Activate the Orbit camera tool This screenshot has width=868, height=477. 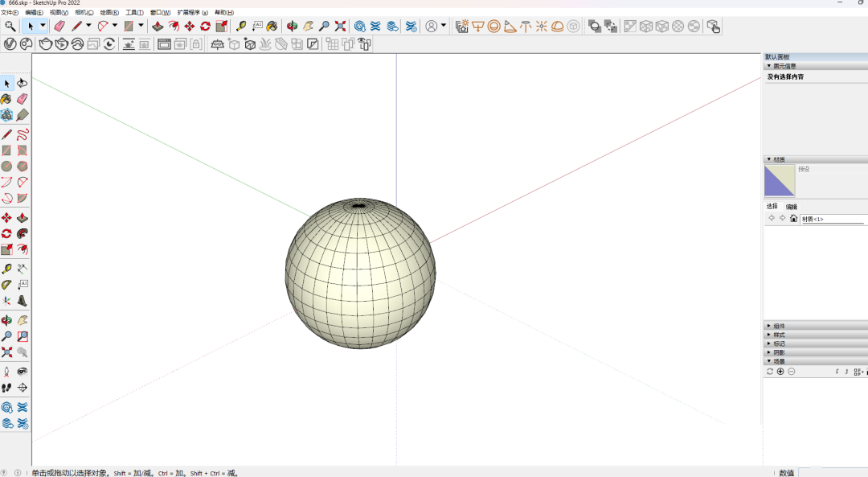point(292,26)
